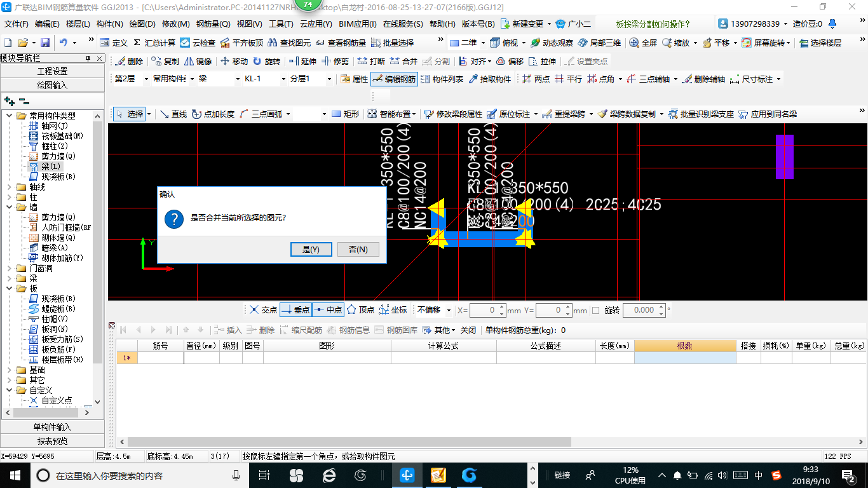Select the 直线 line drawing tool
Screen dimensions: 868x488
coord(173,114)
